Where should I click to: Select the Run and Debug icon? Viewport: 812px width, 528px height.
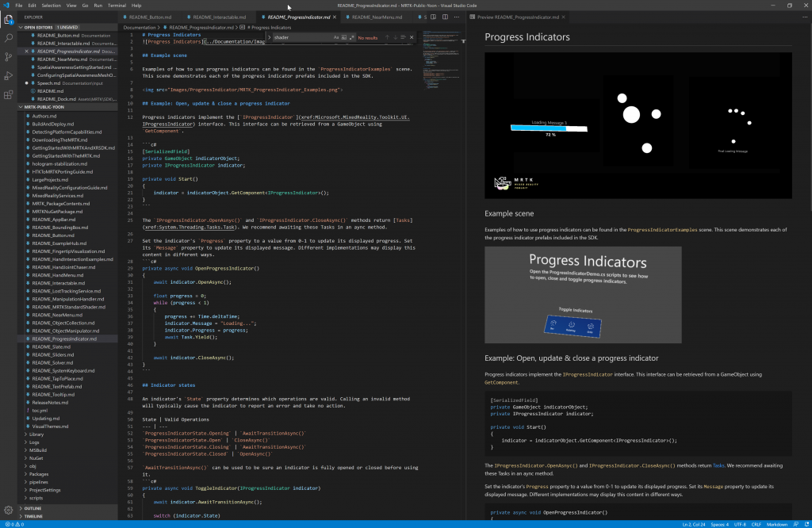pyautogui.click(x=9, y=74)
